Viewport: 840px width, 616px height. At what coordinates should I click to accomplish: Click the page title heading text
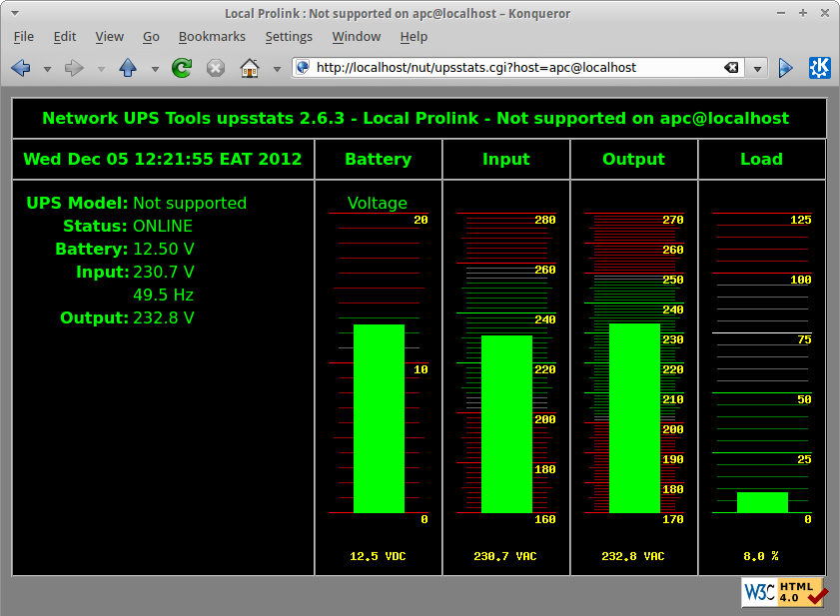click(416, 119)
